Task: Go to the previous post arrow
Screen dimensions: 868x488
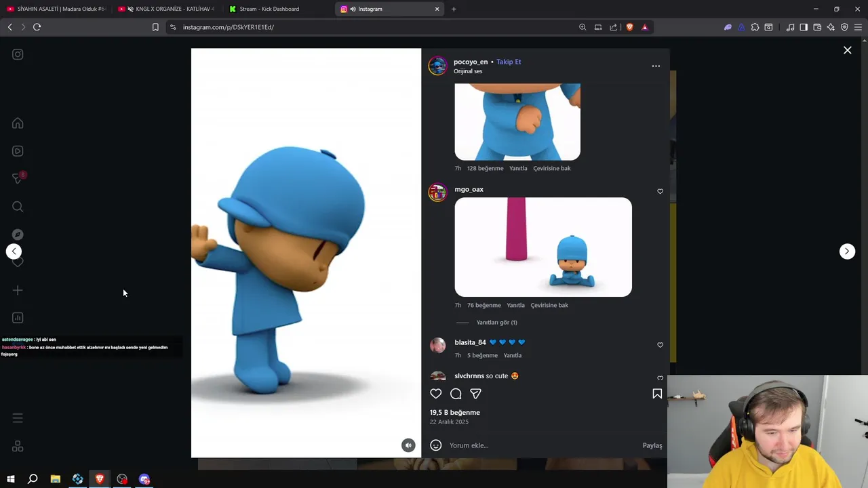Action: pos(14,251)
